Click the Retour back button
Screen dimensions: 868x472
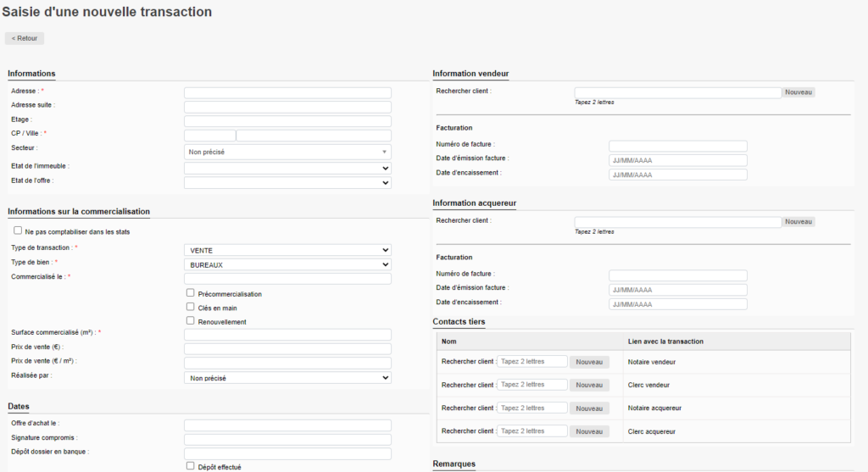coord(24,38)
